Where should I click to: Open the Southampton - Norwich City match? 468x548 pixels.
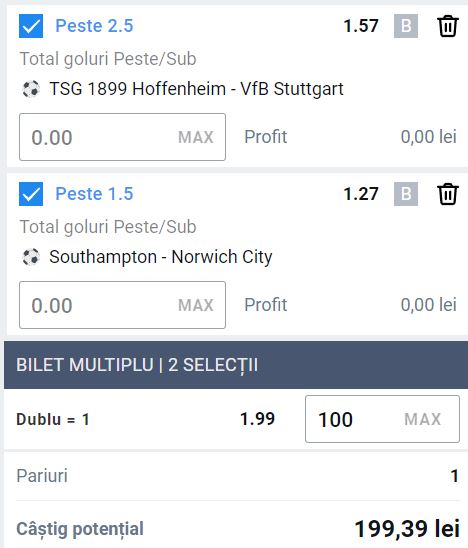161,257
